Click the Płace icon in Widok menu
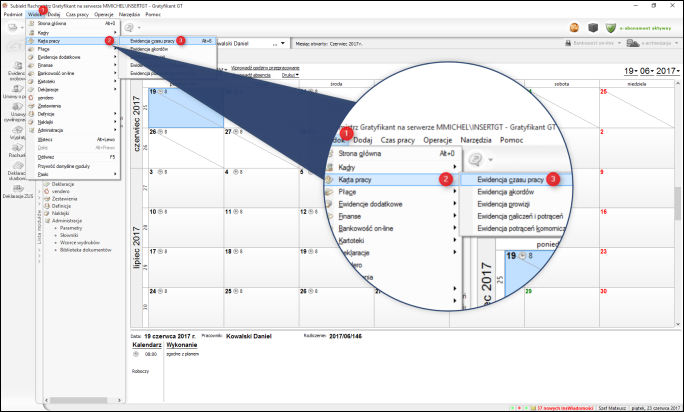This screenshot has height=412, width=684. click(x=31, y=49)
